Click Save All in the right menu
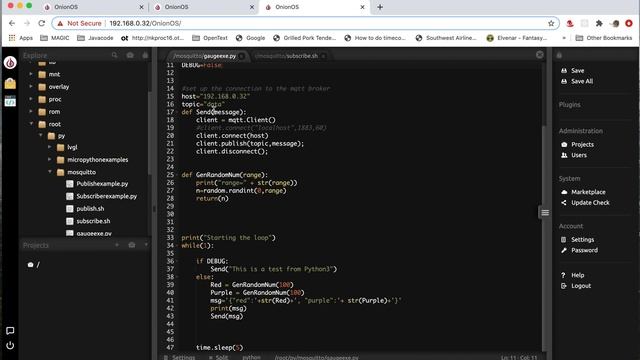640x360 pixels. coord(582,81)
